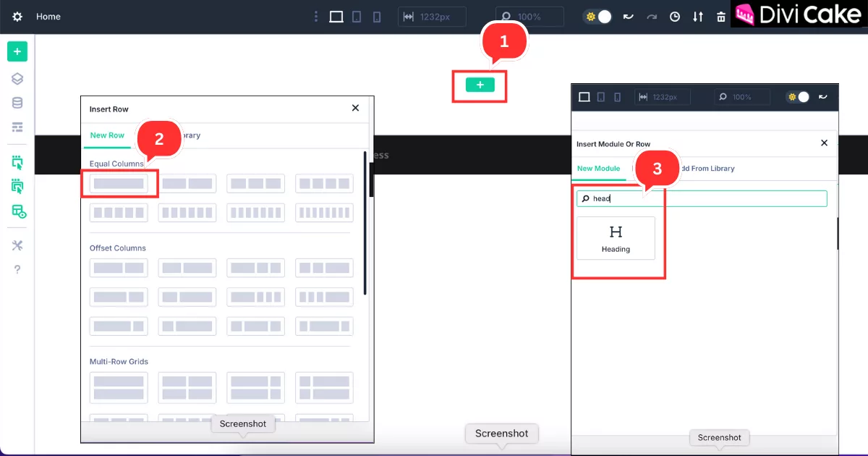This screenshot has height=456, width=868.
Task: Click the Insert Row panel scrollbar
Action: tap(365, 222)
